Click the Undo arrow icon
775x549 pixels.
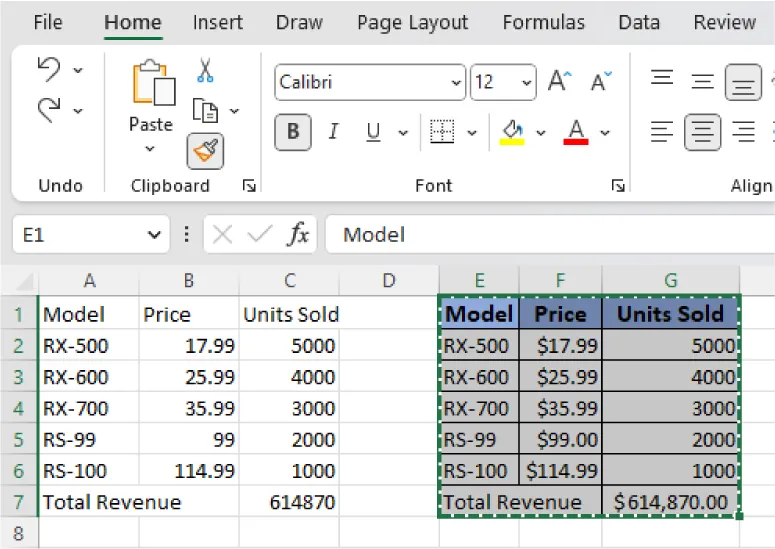[x=48, y=68]
